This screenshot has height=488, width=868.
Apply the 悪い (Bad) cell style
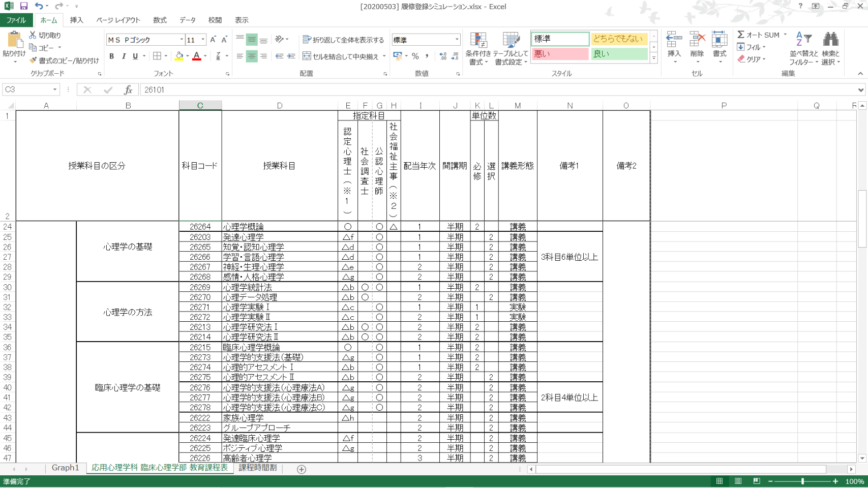pyautogui.click(x=559, y=54)
